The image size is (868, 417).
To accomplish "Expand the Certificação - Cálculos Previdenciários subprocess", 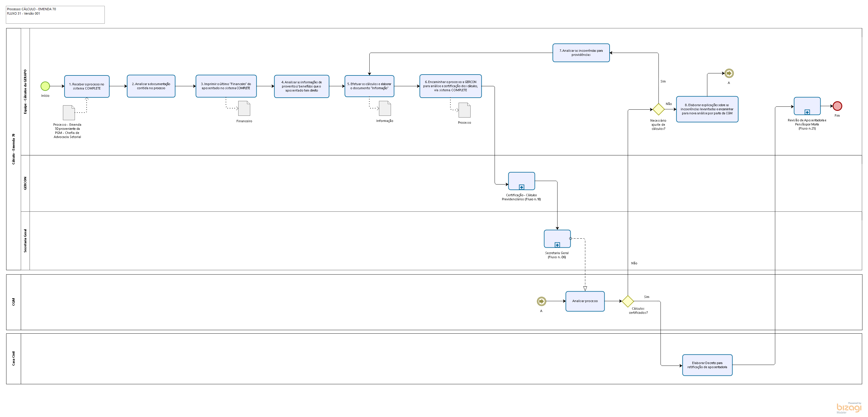I will [521, 187].
